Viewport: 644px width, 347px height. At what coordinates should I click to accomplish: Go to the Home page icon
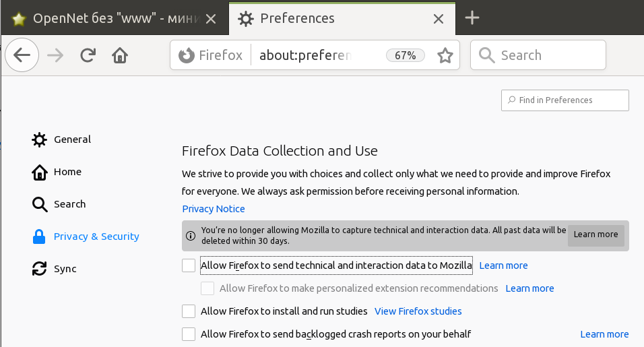120,55
